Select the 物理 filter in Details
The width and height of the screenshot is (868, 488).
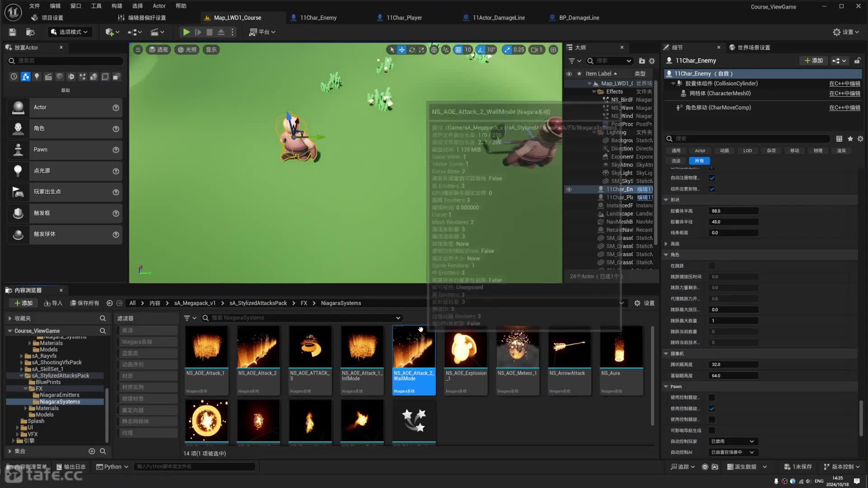[818, 151]
